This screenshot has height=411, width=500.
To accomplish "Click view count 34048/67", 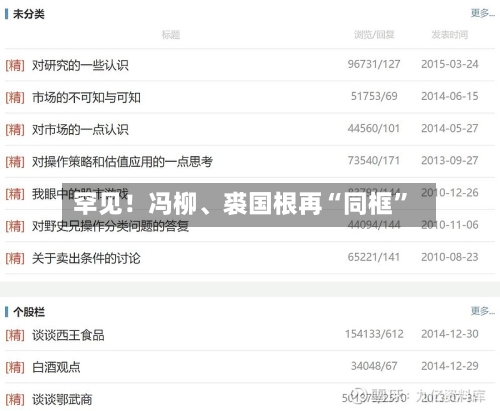I will (x=374, y=366).
